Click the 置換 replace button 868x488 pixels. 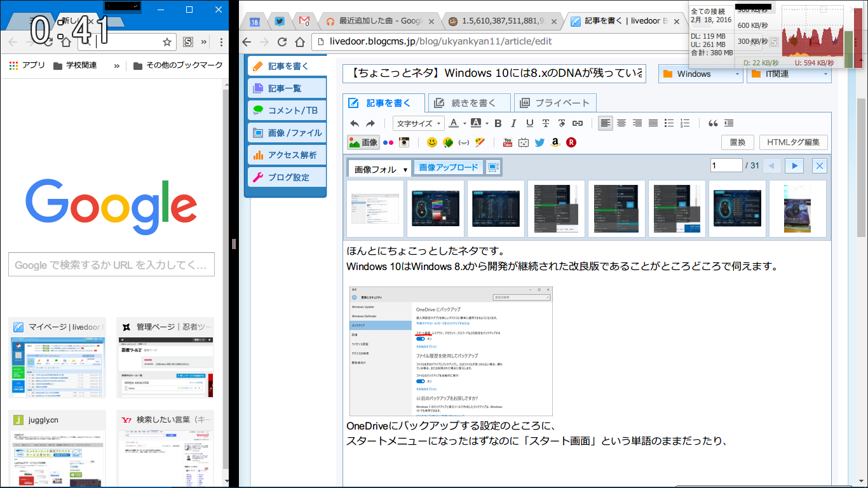click(738, 142)
